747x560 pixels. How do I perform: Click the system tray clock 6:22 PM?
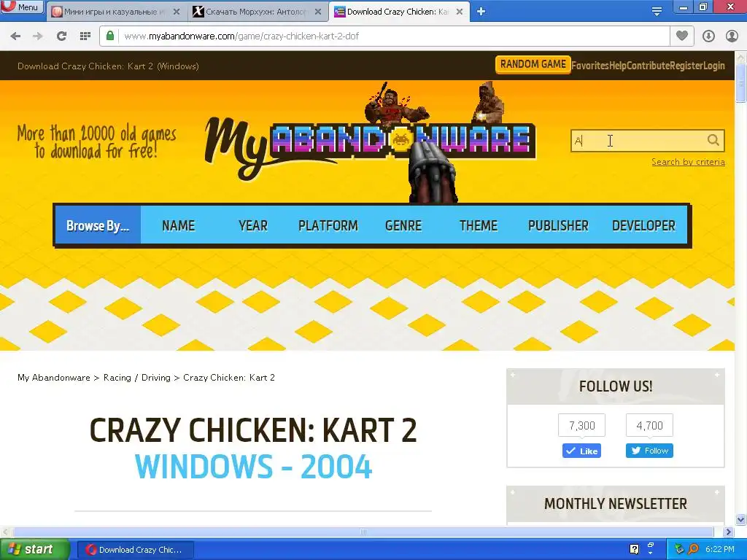720,550
